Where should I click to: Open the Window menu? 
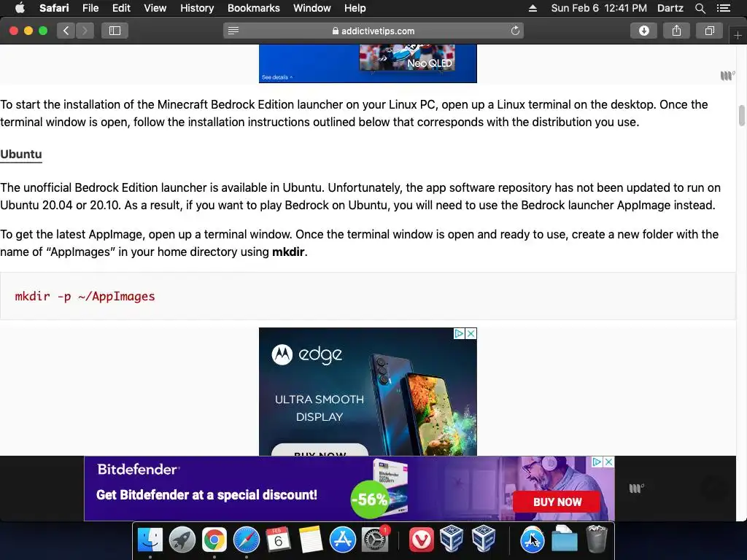(x=312, y=8)
